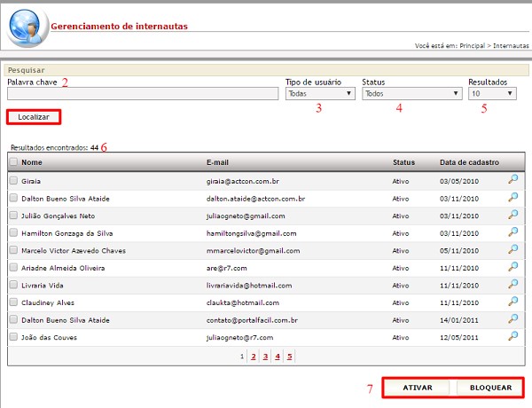Click the Status column header

pyautogui.click(x=403, y=162)
